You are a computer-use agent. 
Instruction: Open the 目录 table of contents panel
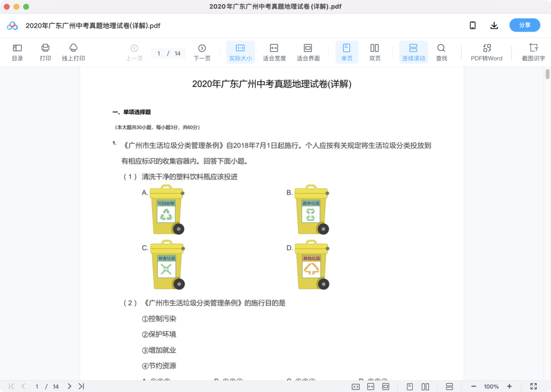click(17, 53)
